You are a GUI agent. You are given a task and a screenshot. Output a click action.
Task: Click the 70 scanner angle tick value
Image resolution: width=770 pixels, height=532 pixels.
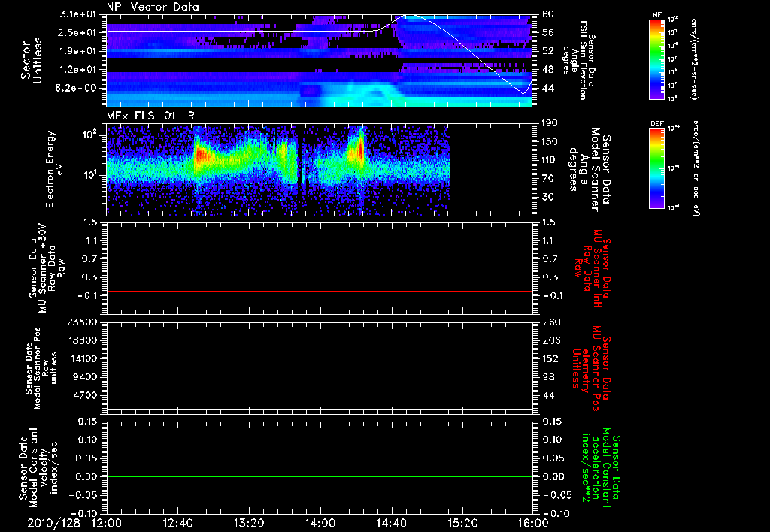click(x=548, y=179)
